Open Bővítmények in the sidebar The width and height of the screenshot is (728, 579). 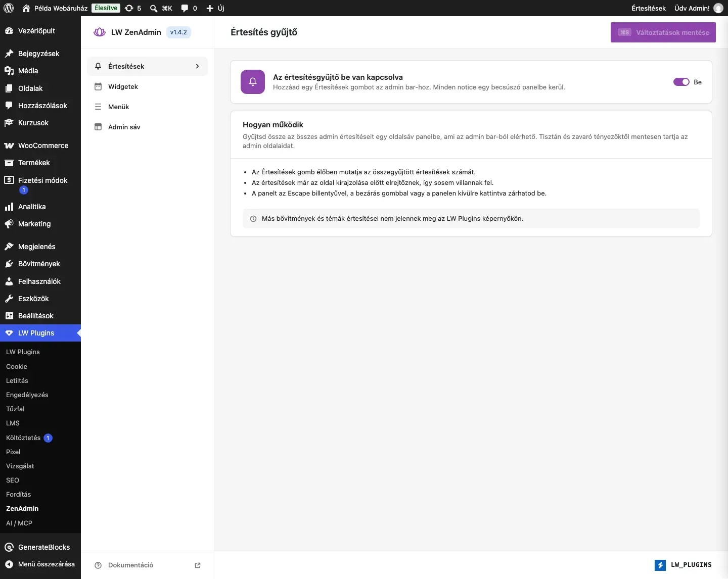(40, 264)
